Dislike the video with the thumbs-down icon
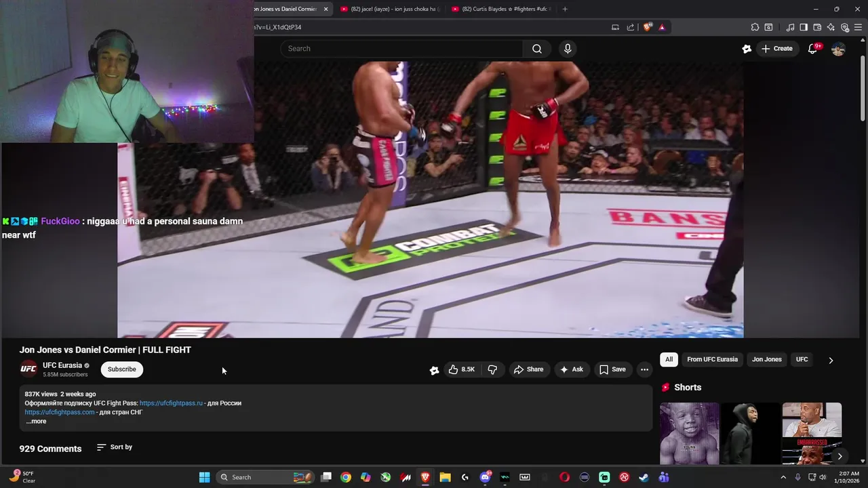Image resolution: width=868 pixels, height=488 pixels. [492, 369]
